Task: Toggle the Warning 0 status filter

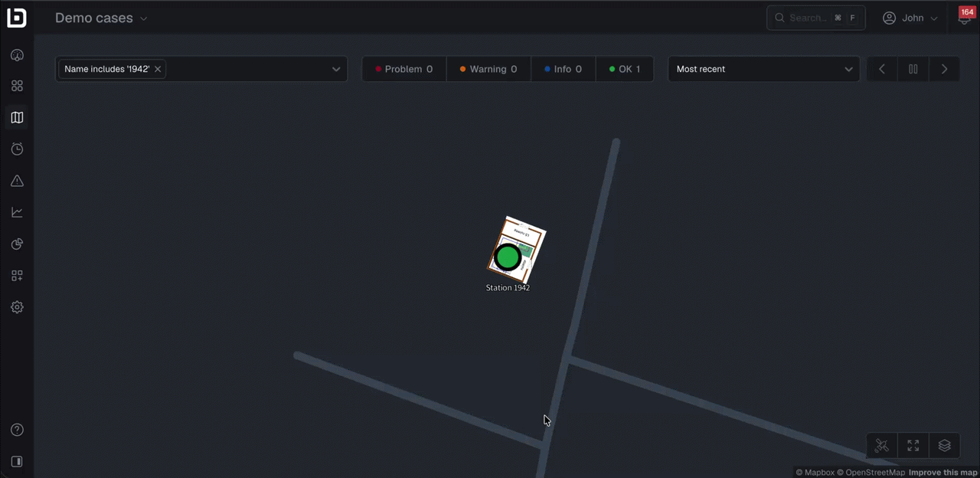Action: tap(488, 69)
